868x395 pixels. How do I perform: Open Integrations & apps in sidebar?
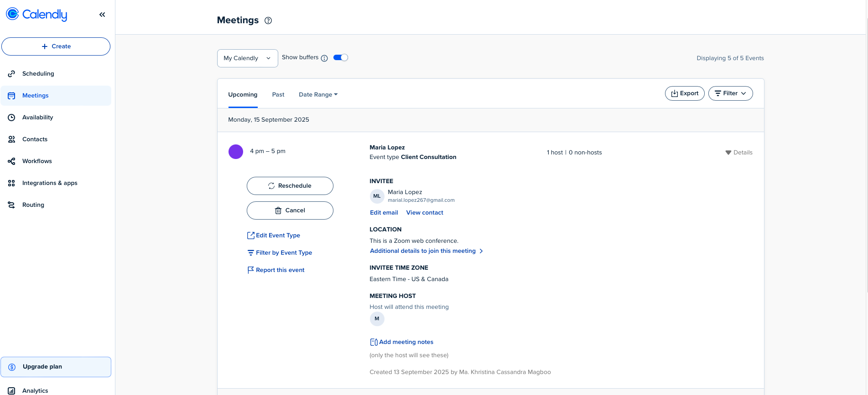point(50,183)
